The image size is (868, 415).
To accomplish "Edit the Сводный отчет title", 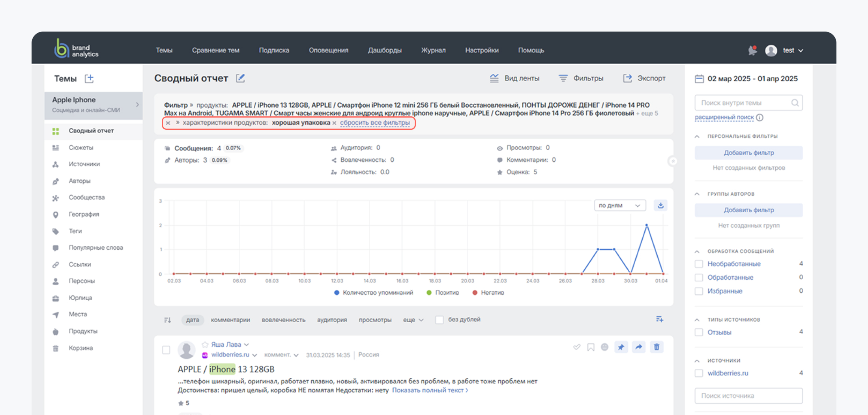I will point(240,78).
